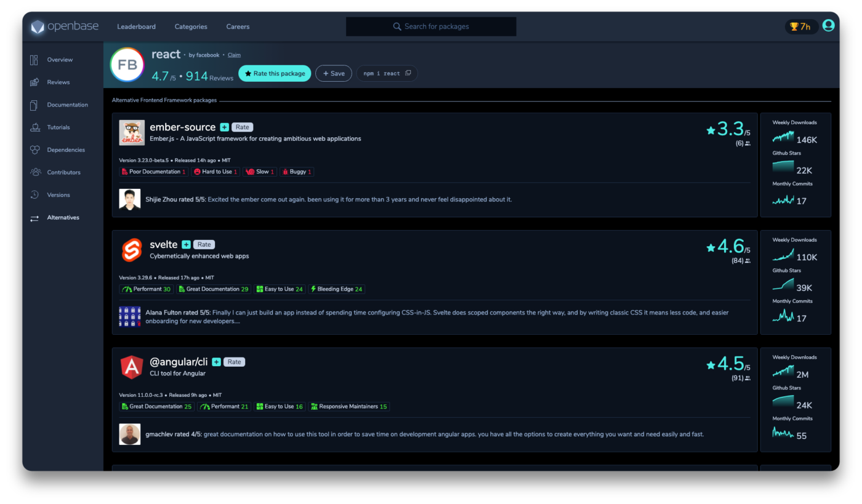Go to the Contributors tab
This screenshot has width=862, height=504.
tap(64, 172)
